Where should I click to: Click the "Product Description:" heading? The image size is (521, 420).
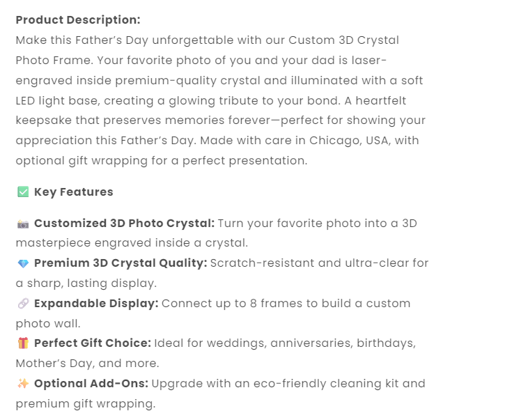[78, 20]
